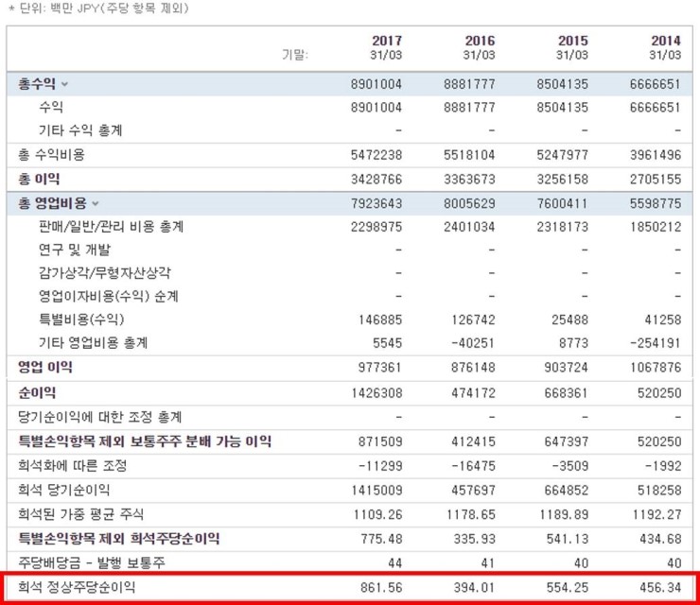Click the 희석 당기순이익 label
700x605 pixels.
click(63, 490)
